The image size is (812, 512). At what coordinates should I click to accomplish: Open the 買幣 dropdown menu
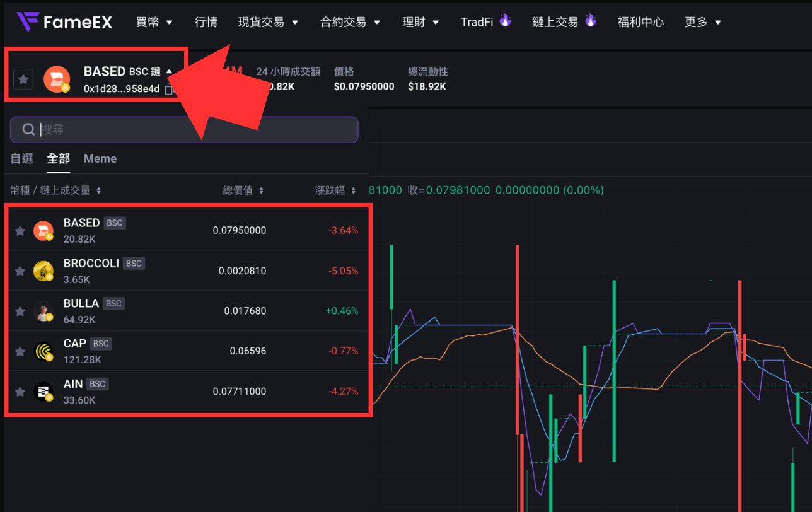154,22
